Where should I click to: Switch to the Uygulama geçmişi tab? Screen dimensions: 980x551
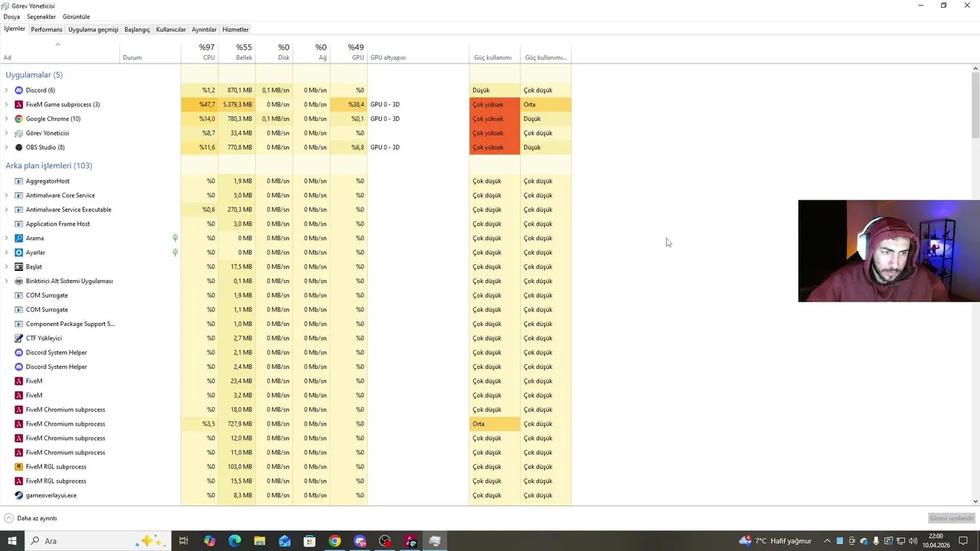[93, 29]
